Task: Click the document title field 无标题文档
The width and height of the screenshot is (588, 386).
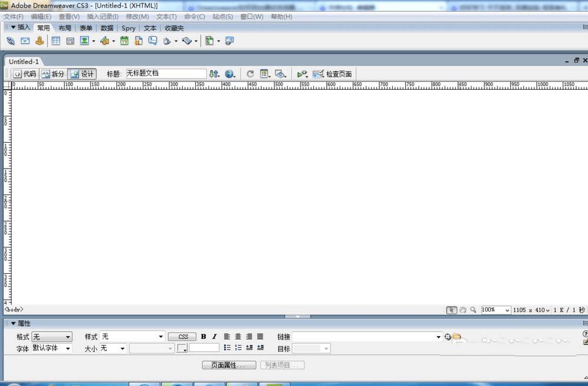Action: coord(166,73)
